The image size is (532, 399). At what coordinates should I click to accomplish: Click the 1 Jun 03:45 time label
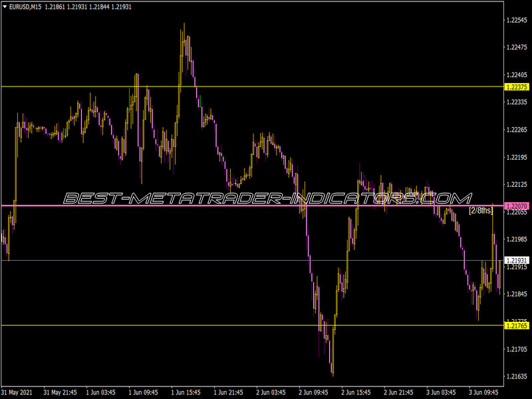click(101, 392)
